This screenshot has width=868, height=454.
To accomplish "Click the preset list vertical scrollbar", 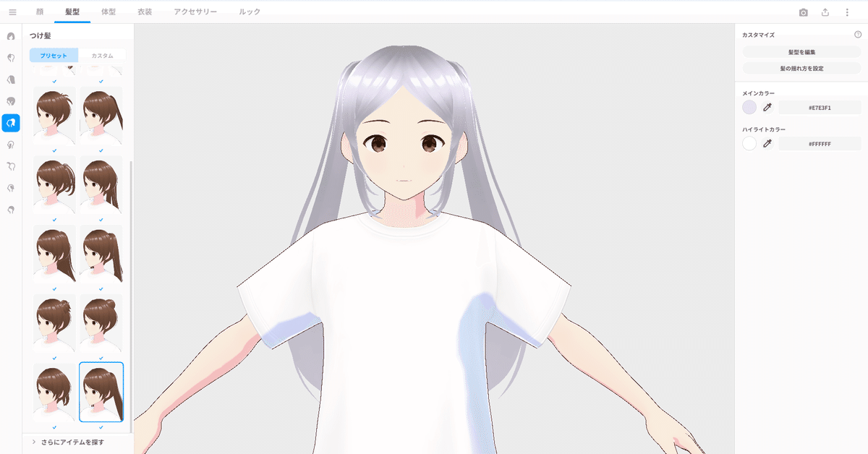I will [x=131, y=296].
